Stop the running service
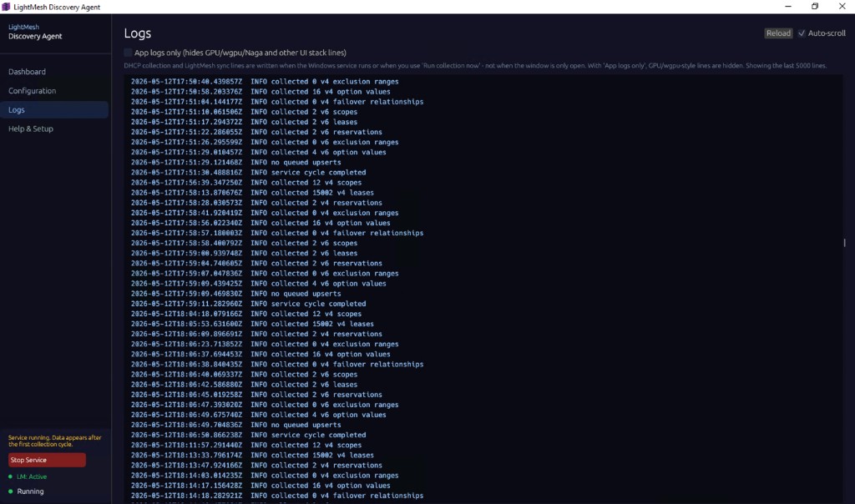855x504 pixels. 47,460
